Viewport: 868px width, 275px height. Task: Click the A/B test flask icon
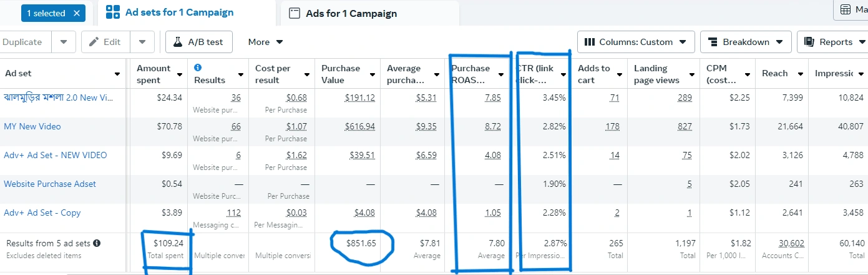[178, 42]
